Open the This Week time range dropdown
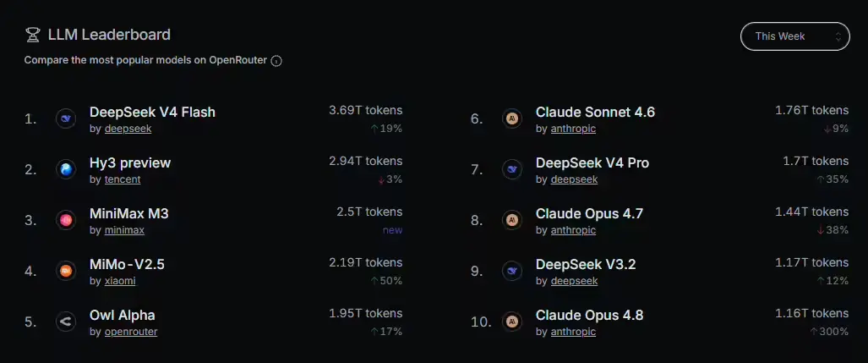 pos(795,36)
